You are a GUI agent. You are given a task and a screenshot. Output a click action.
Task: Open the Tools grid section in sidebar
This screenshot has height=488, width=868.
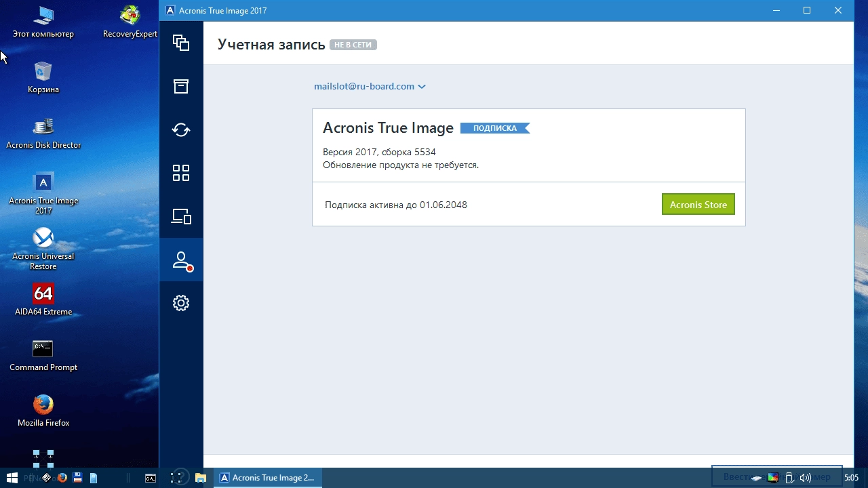coord(181,173)
